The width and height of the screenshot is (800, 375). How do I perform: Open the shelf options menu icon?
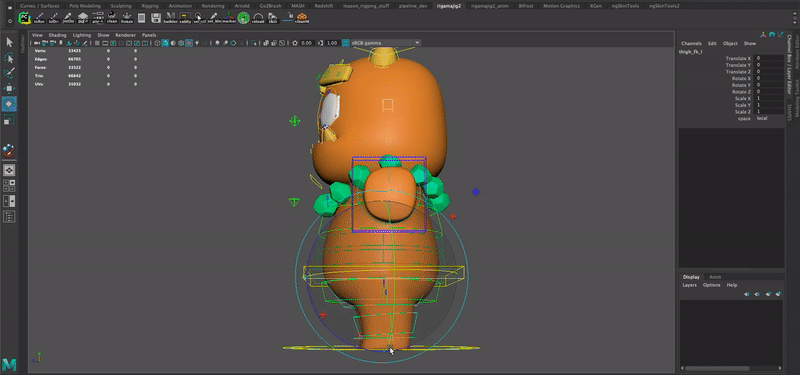tap(10, 21)
